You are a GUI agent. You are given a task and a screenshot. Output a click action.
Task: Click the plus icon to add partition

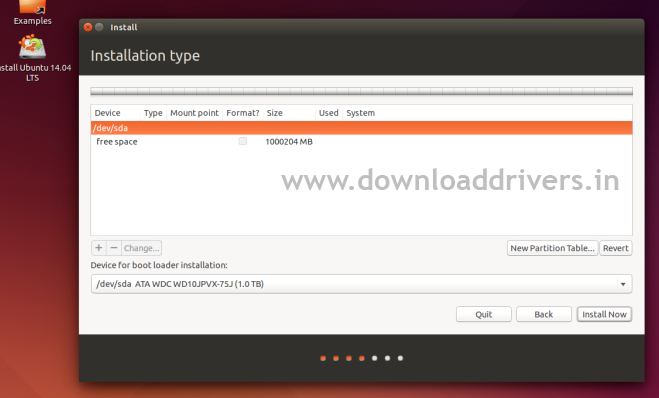pos(99,248)
